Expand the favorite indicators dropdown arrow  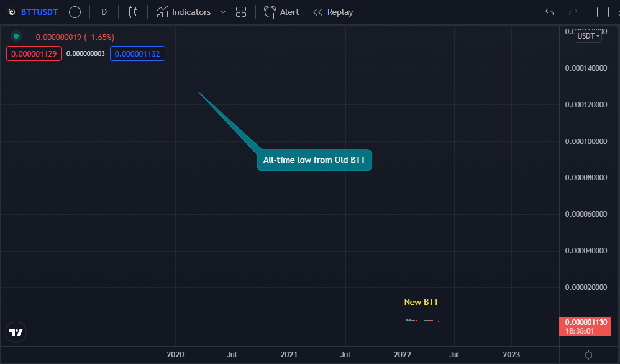pyautogui.click(x=223, y=12)
